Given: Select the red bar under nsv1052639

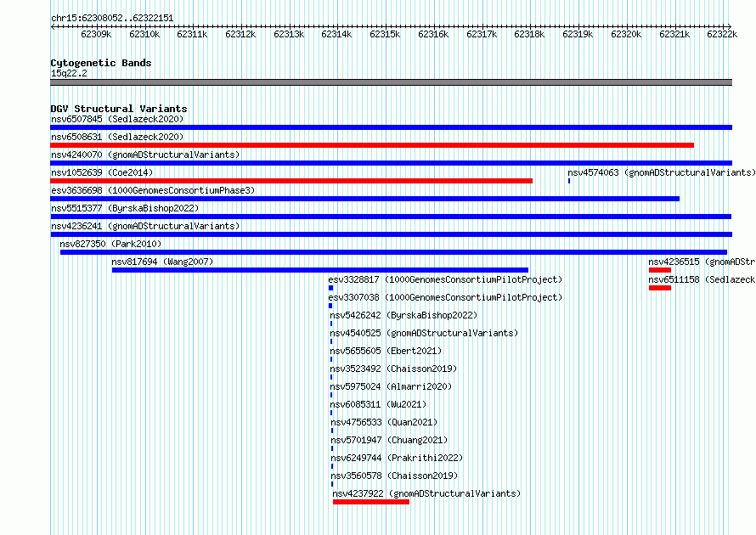Looking at the screenshot, I should tap(291, 181).
